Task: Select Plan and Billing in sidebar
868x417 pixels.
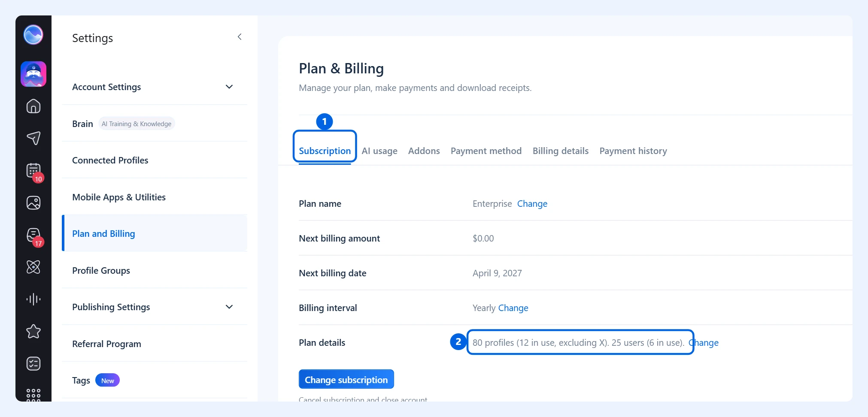Action: click(x=155, y=233)
